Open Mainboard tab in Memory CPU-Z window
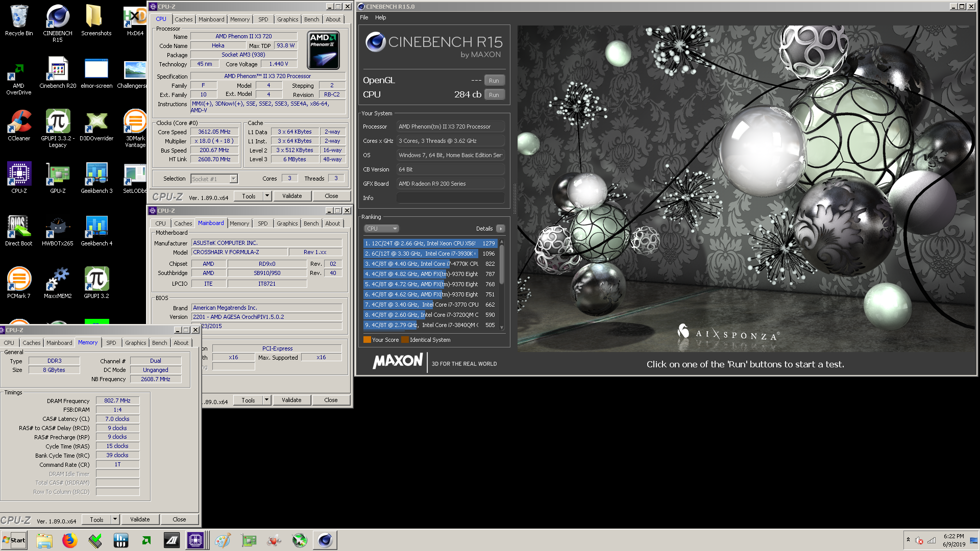Image resolution: width=980 pixels, height=551 pixels. (x=59, y=343)
